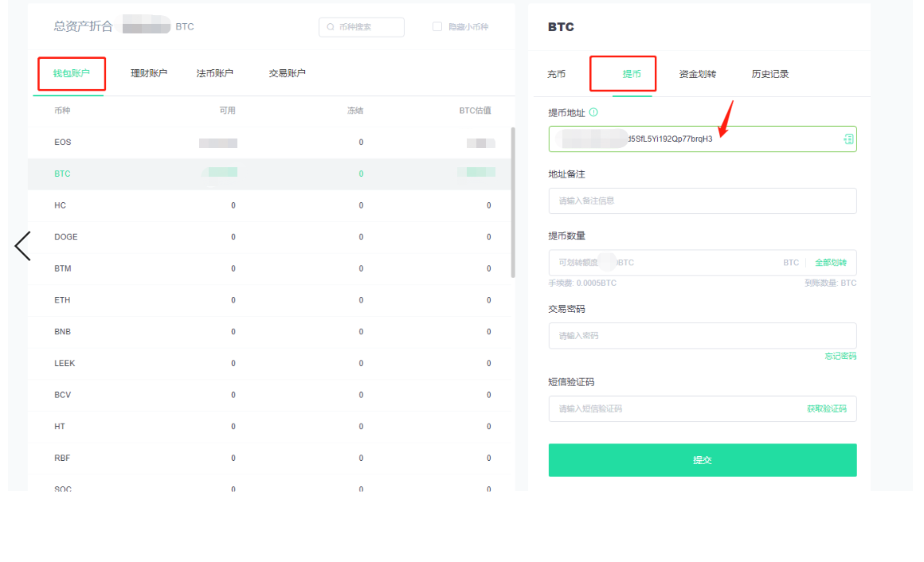Click the 币种 column header
The width and height of the screenshot is (924, 562).
tap(62, 111)
